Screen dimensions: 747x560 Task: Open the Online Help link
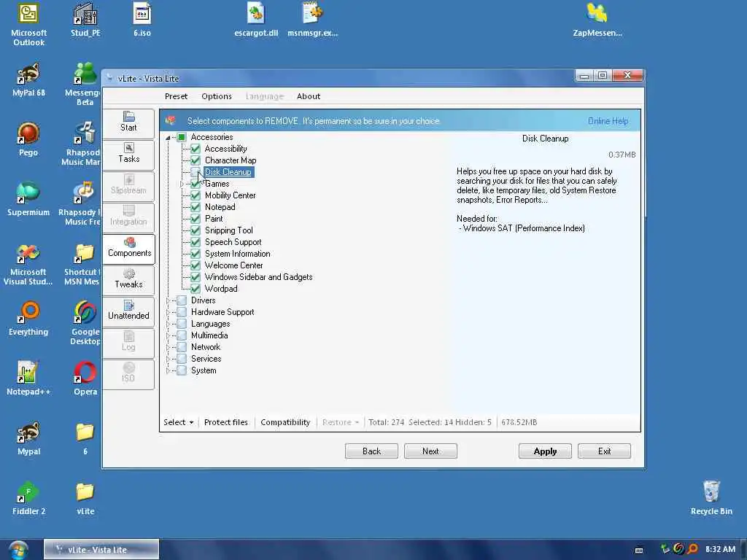click(608, 121)
